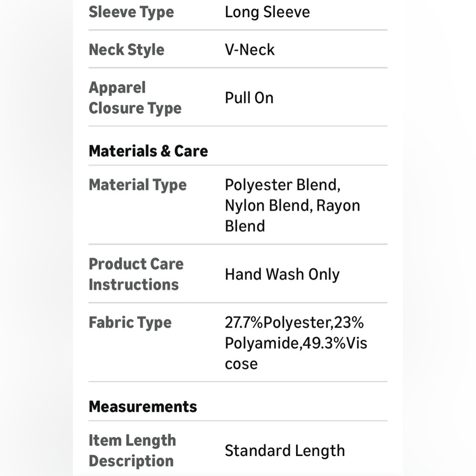Click the Rayon Blend text
Viewport: 476px width, 476px height.
coord(338,206)
